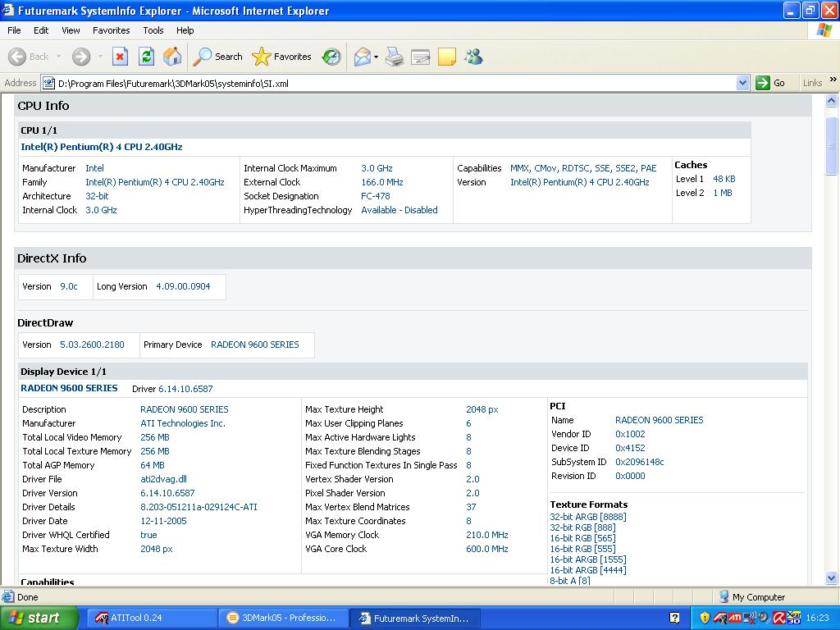Image resolution: width=840 pixels, height=630 pixels.
Task: Click the VGA Core Clock value '600.0 MHz'
Action: click(x=487, y=549)
